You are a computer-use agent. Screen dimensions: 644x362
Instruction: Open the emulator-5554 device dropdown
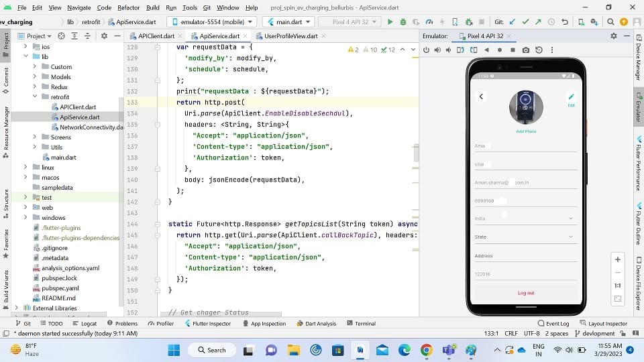point(213,21)
